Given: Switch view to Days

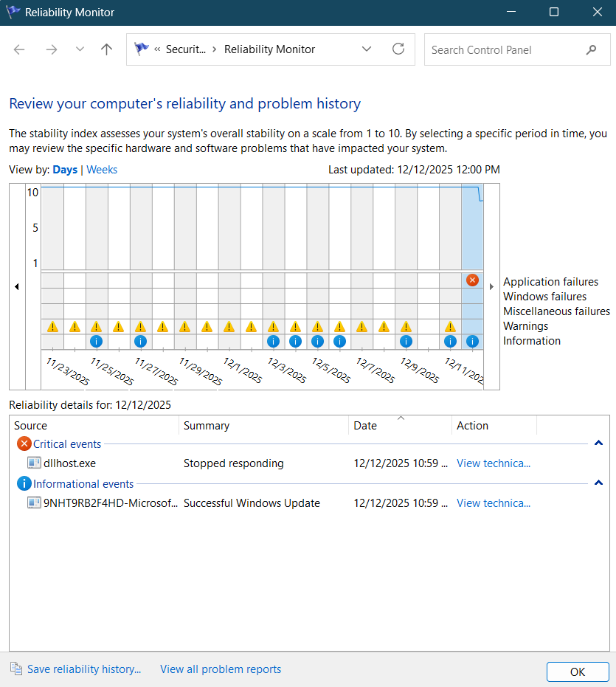Looking at the screenshot, I should 65,170.
